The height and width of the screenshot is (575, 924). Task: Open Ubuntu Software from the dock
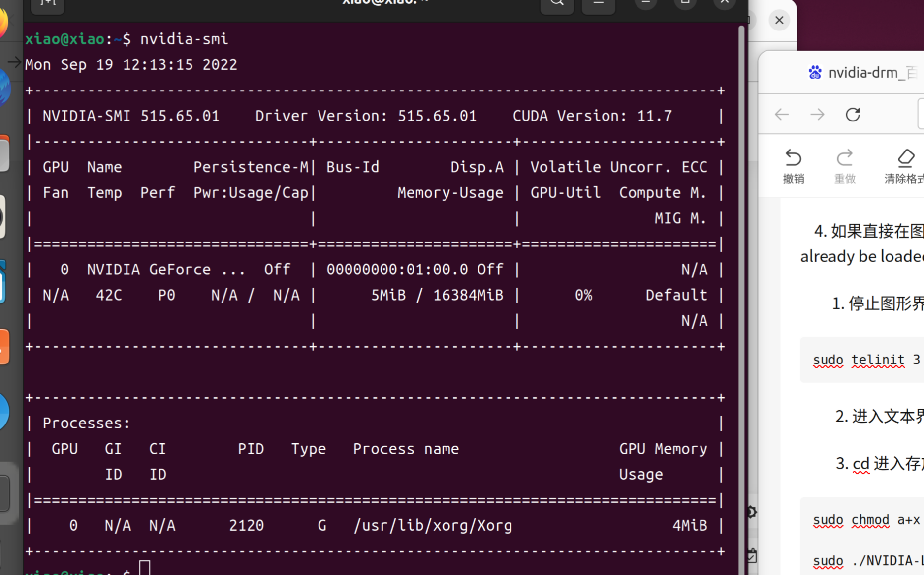4,347
